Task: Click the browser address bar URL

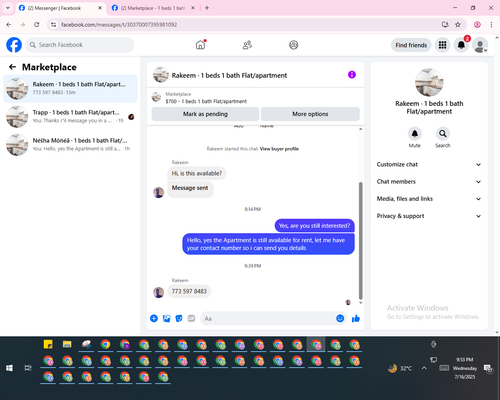Action: click(119, 24)
